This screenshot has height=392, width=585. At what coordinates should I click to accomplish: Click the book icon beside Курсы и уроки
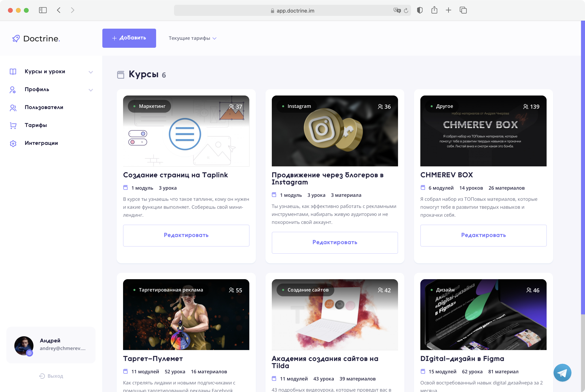(x=13, y=72)
